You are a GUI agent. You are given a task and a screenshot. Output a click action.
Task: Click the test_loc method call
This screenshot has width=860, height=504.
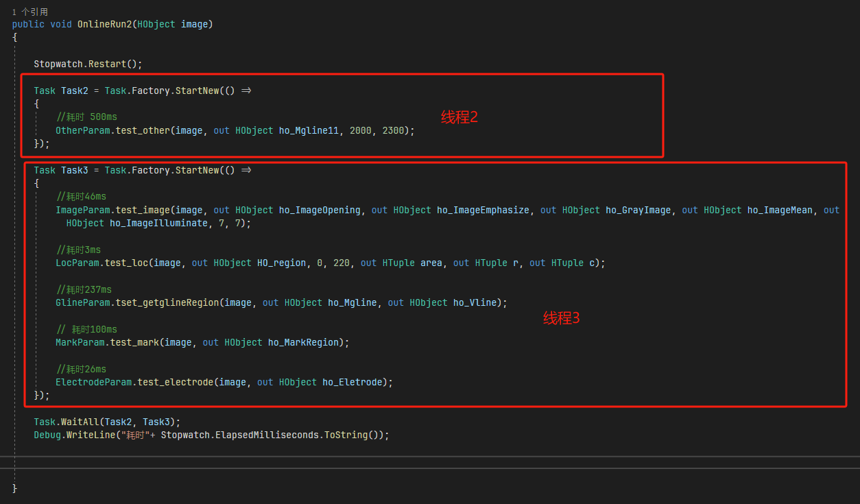(x=126, y=263)
